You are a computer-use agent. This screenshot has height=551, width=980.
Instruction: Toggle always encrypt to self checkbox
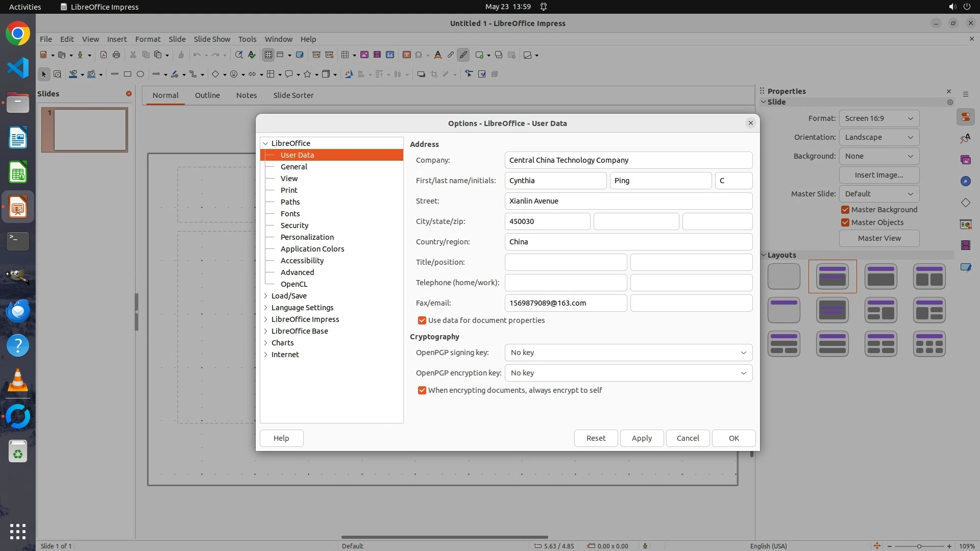coord(422,390)
